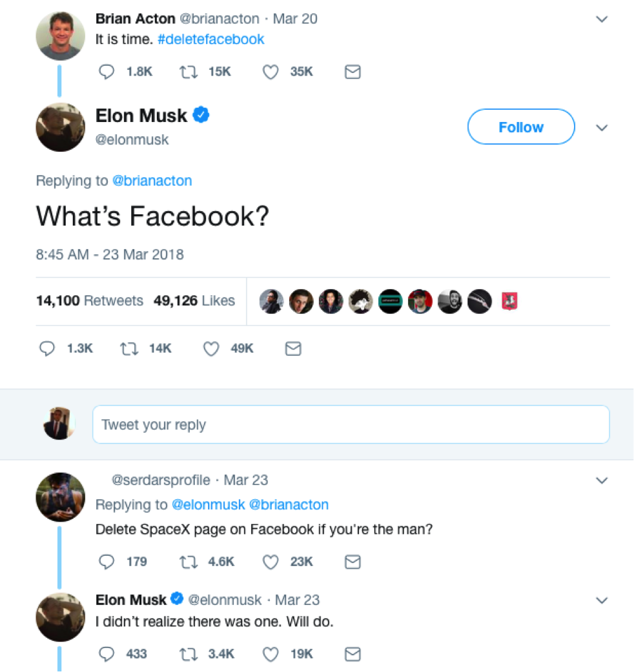Click the "Tweet your reply" field
The height and width of the screenshot is (672, 634).
(x=351, y=425)
